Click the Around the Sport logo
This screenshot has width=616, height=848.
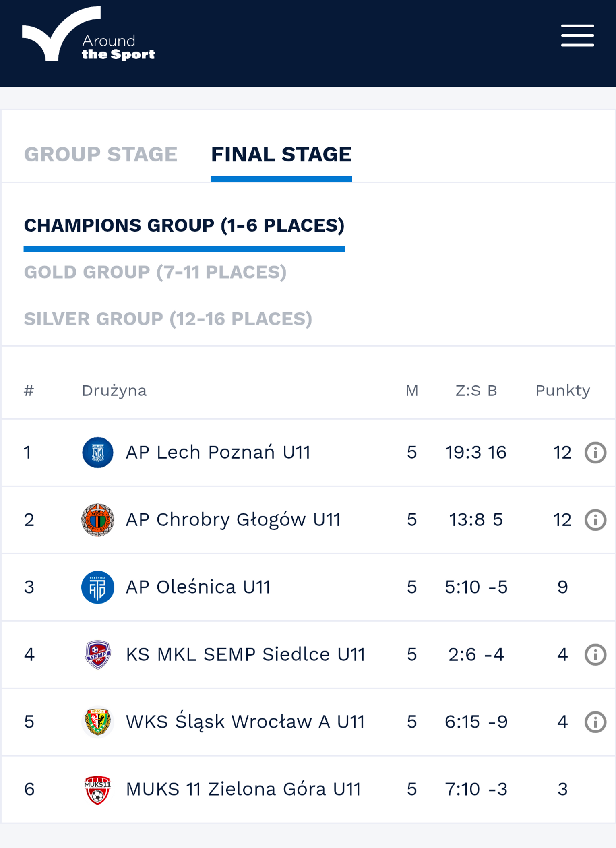pyautogui.click(x=88, y=34)
